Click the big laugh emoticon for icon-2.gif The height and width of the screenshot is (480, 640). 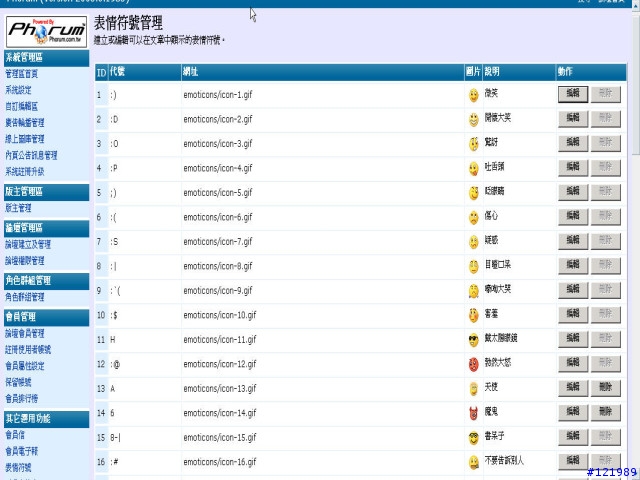pos(473,120)
